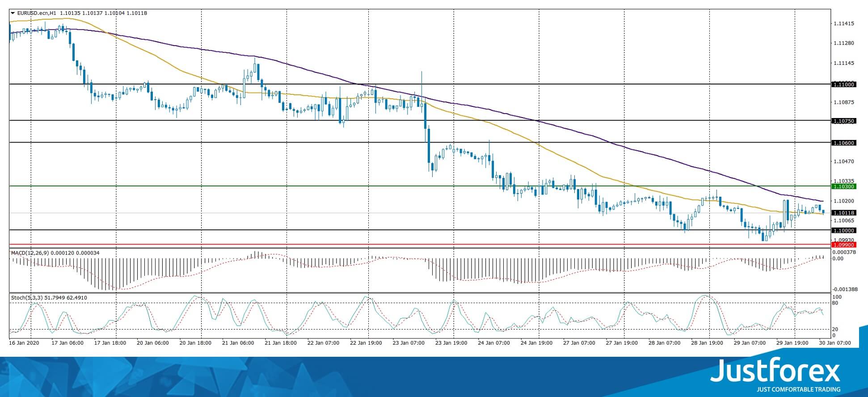Click the 29 Jan 19:00 time label
This screenshot has width=868, height=397.
(x=792, y=343)
